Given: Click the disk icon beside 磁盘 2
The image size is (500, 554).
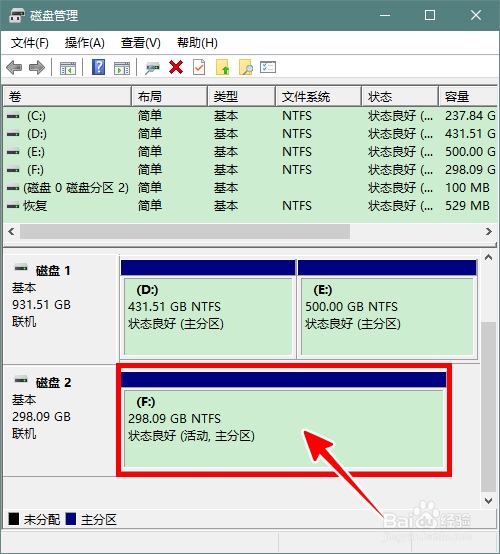Looking at the screenshot, I should [21, 380].
